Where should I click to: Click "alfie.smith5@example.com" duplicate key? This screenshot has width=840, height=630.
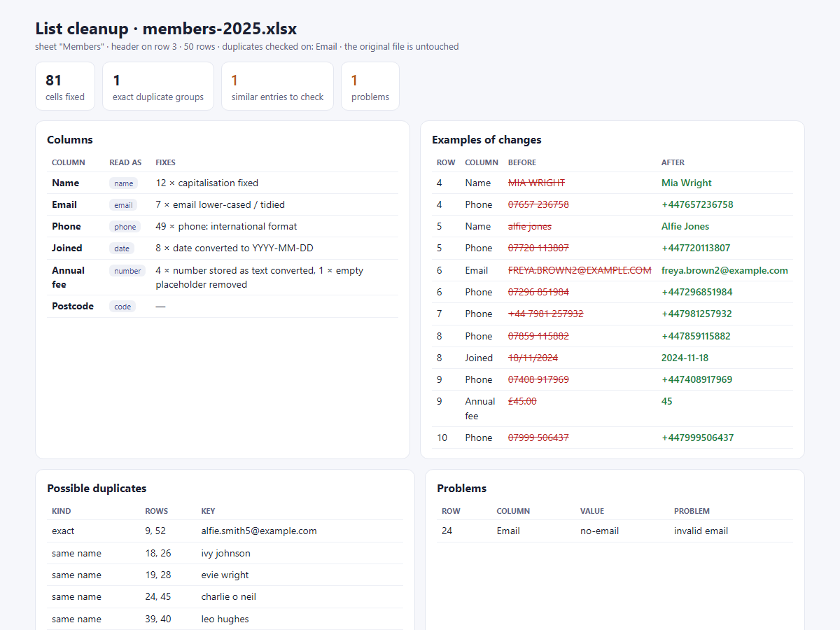pyautogui.click(x=259, y=531)
